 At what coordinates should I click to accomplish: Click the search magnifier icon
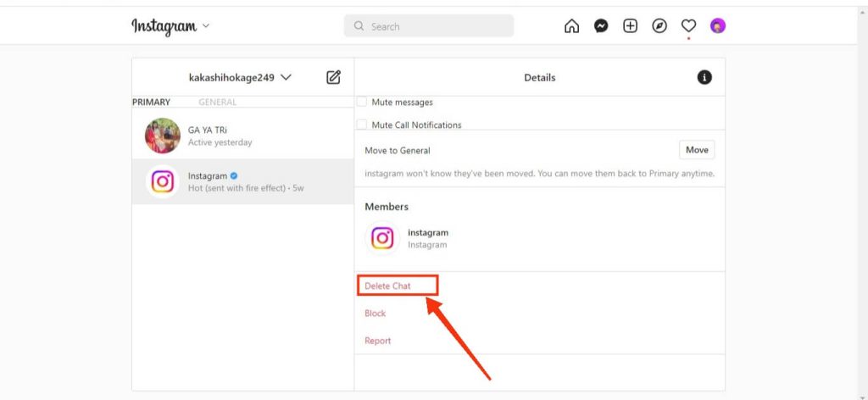[x=359, y=26]
